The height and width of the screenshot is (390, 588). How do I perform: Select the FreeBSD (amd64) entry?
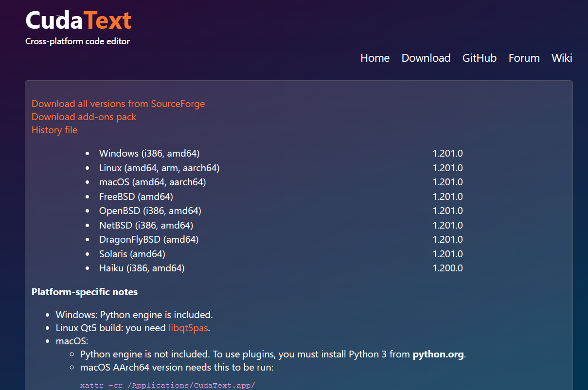[136, 196]
